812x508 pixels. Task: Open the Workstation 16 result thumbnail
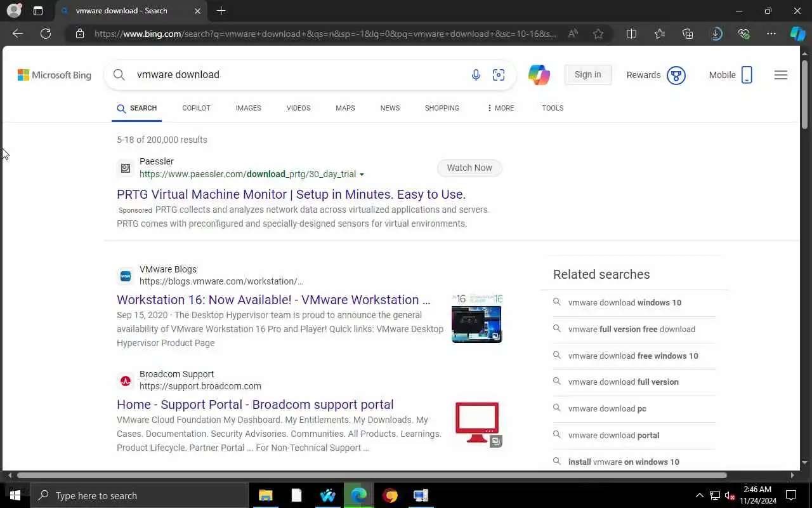pyautogui.click(x=476, y=318)
